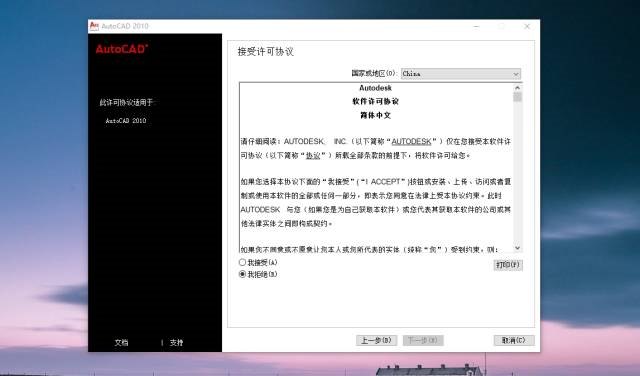Open the 文档 link in sidebar

pos(121,343)
